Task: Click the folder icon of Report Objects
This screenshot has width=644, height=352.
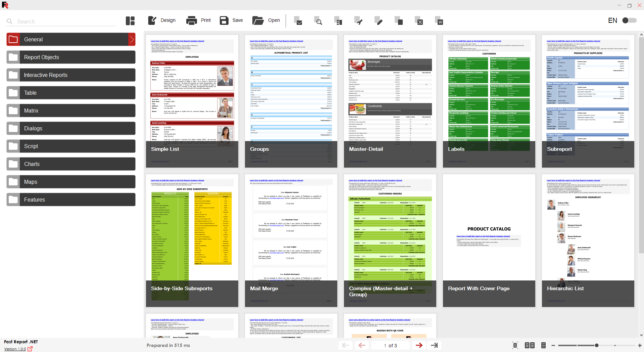Action: coord(13,57)
